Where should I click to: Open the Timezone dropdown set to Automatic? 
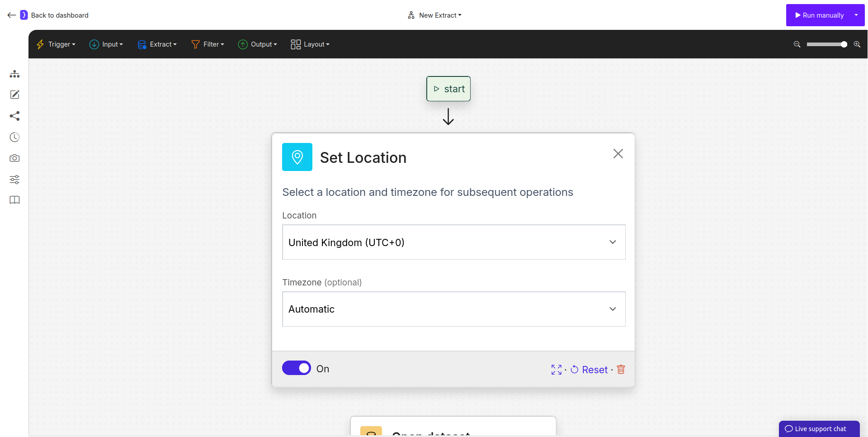coord(453,309)
